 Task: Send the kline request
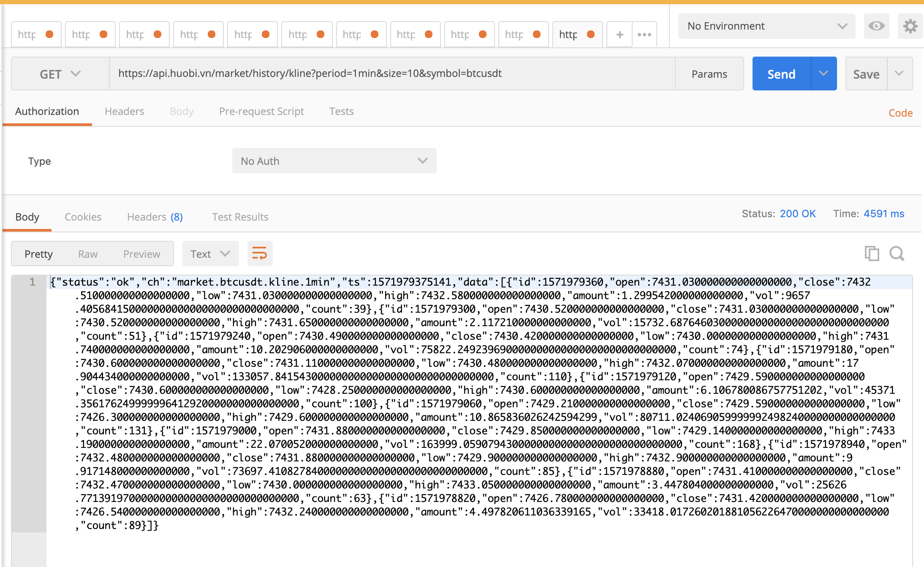tap(781, 73)
